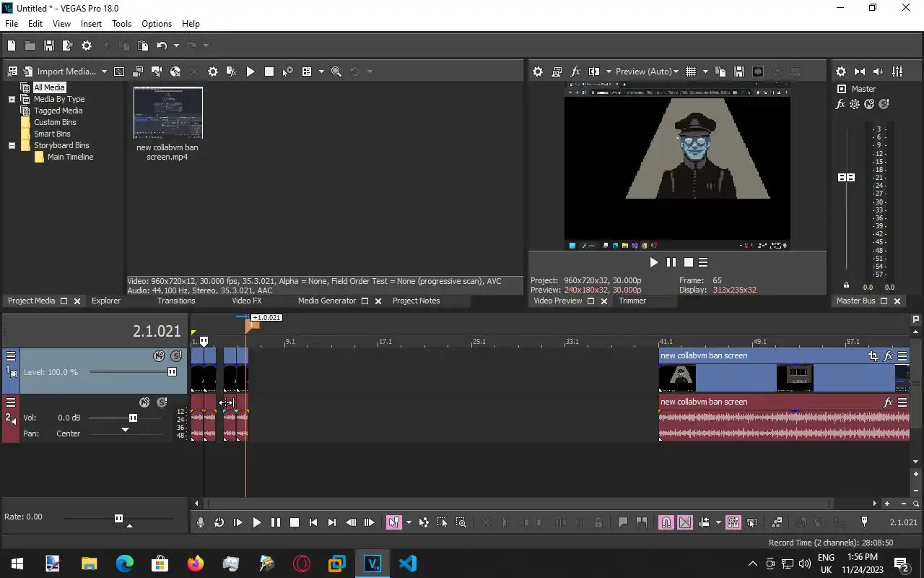This screenshot has height=578, width=924.
Task: Toggle Lock Envelopes to Events button
Action: [x=733, y=522]
